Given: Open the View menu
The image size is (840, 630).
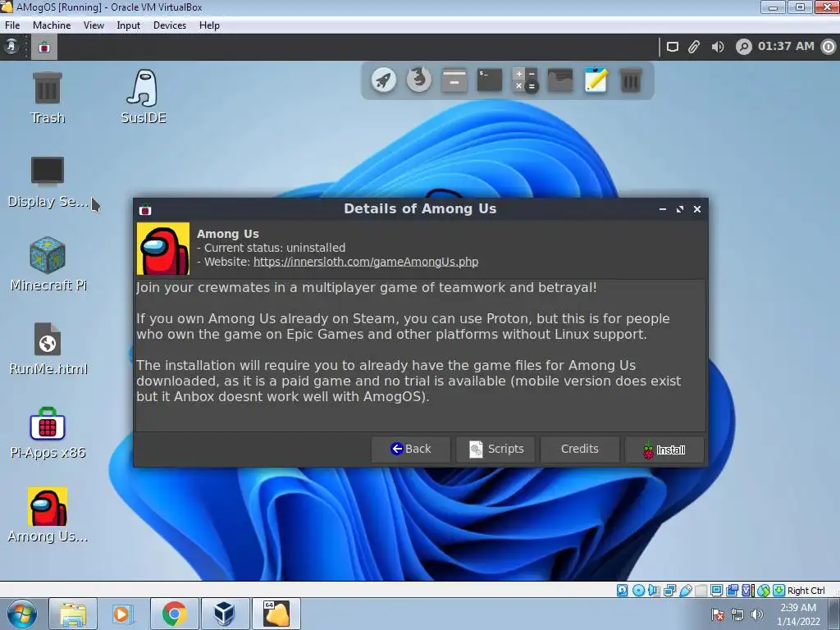Looking at the screenshot, I should tap(94, 25).
